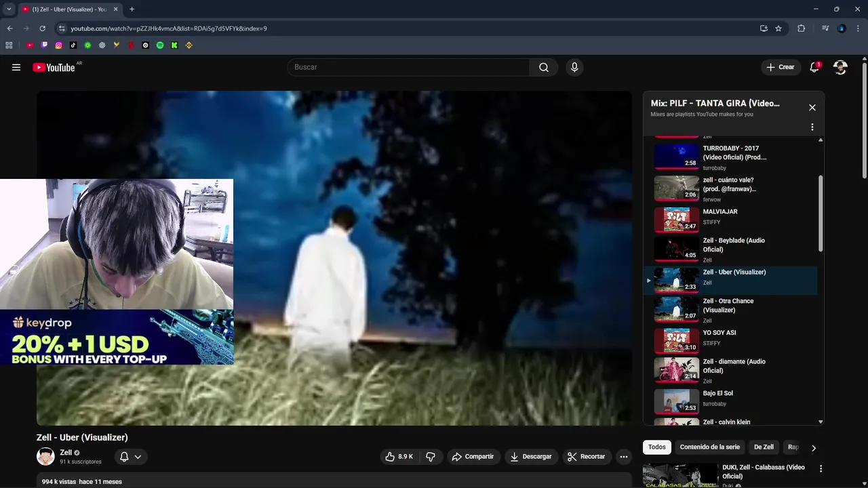Viewport: 868px width, 488px height.
Task: Open the Kick bookmark
Action: (x=174, y=45)
